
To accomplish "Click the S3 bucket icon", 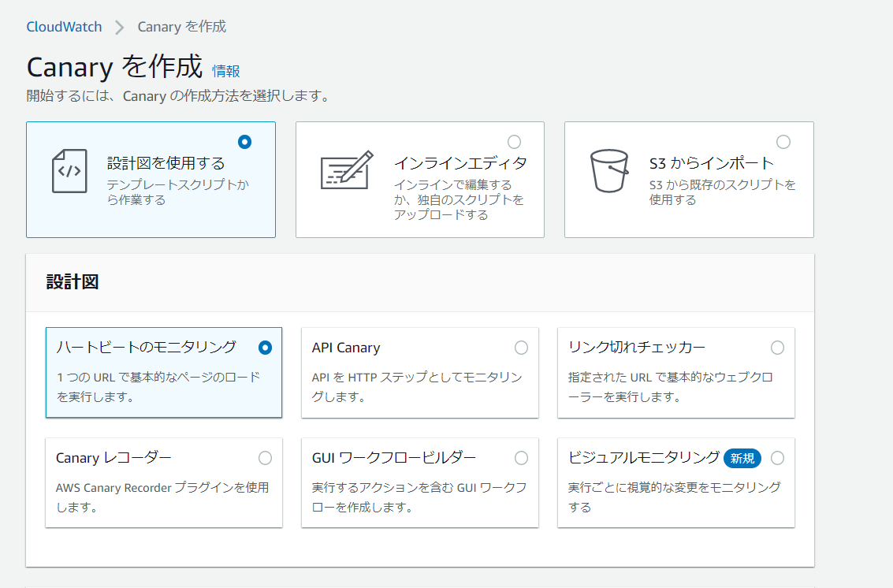I will click(608, 170).
